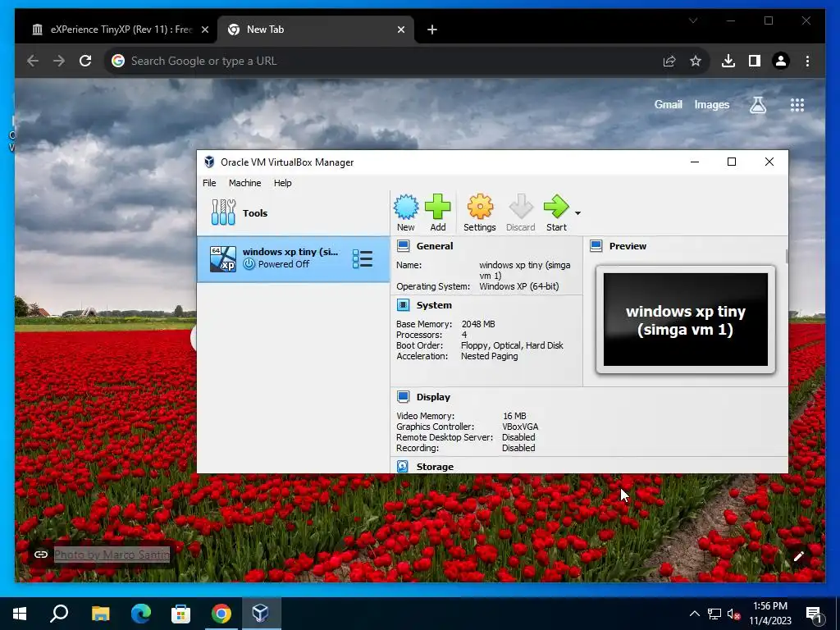Open Images link on New Tab page
This screenshot has width=840, height=630.
pyautogui.click(x=711, y=104)
